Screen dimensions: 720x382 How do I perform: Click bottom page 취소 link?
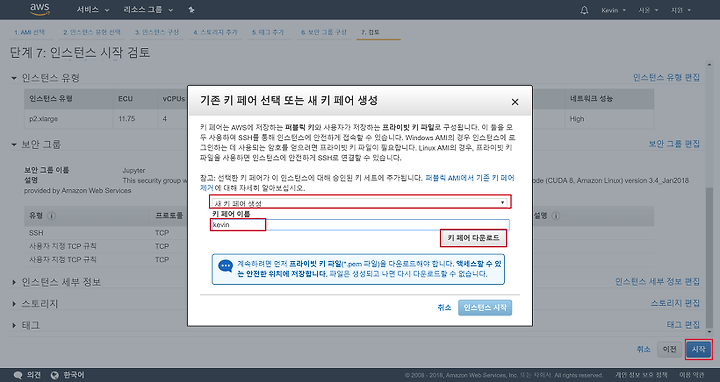point(643,349)
